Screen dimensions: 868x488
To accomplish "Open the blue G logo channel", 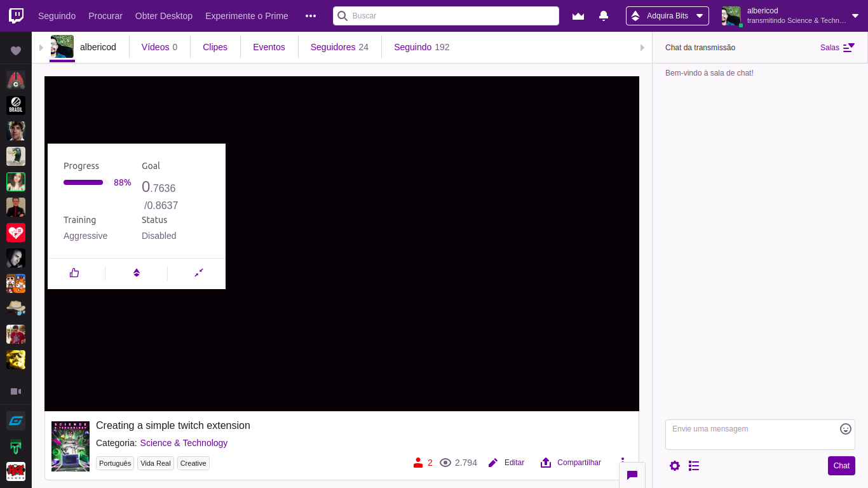I will pyautogui.click(x=16, y=421).
